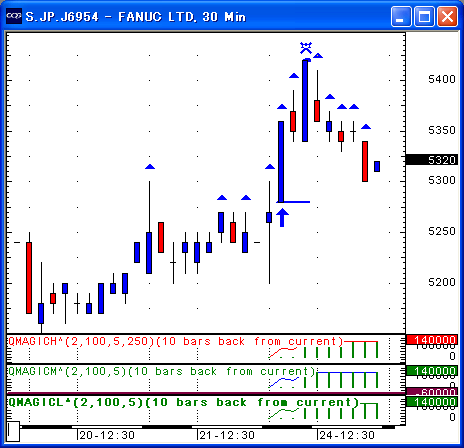Click the blue horizontal entry line beside the arrow
The width and height of the screenshot is (464, 448).
[x=293, y=202]
